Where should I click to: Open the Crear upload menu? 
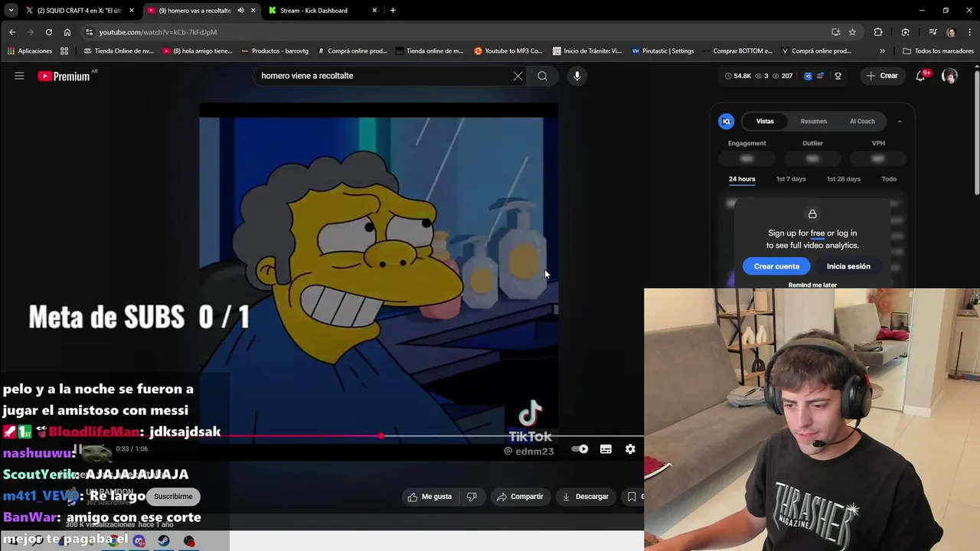[x=882, y=76]
